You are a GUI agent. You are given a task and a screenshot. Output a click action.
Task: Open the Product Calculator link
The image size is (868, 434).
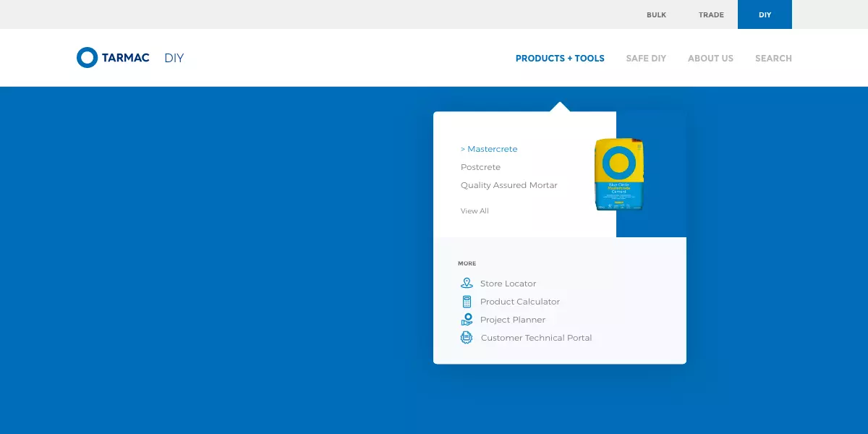(520, 302)
